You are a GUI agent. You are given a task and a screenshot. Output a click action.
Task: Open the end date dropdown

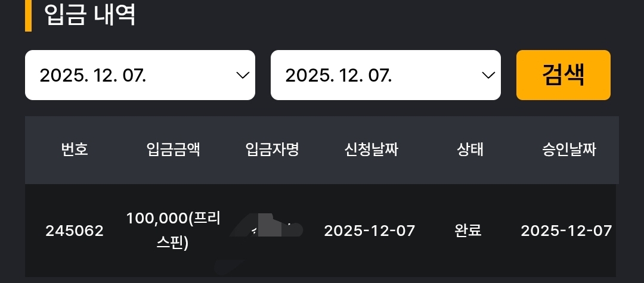(x=385, y=75)
